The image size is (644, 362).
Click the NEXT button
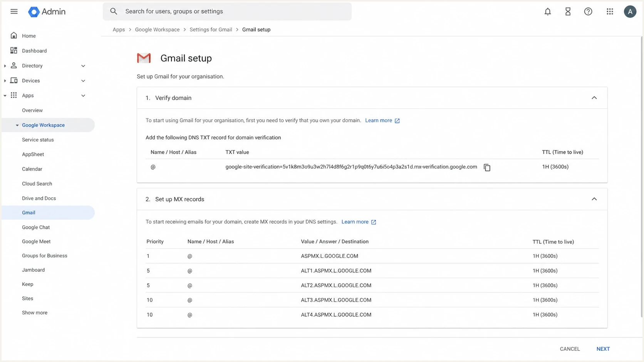pos(603,349)
